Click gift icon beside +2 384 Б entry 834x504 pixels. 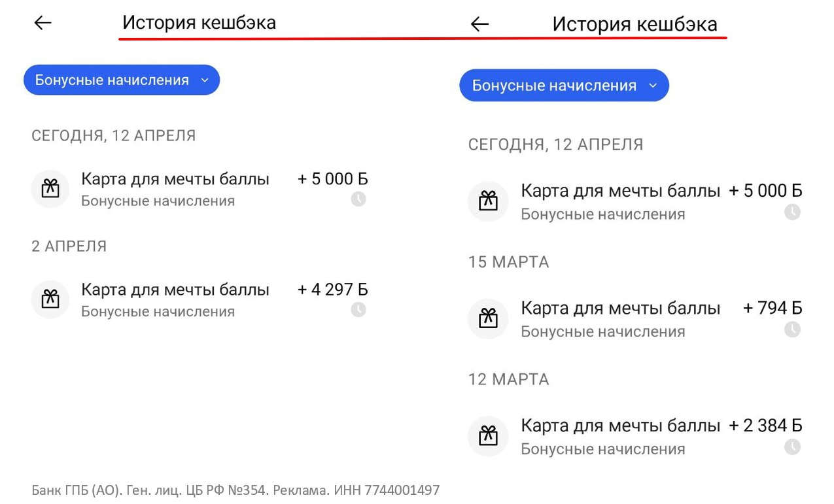(x=488, y=436)
